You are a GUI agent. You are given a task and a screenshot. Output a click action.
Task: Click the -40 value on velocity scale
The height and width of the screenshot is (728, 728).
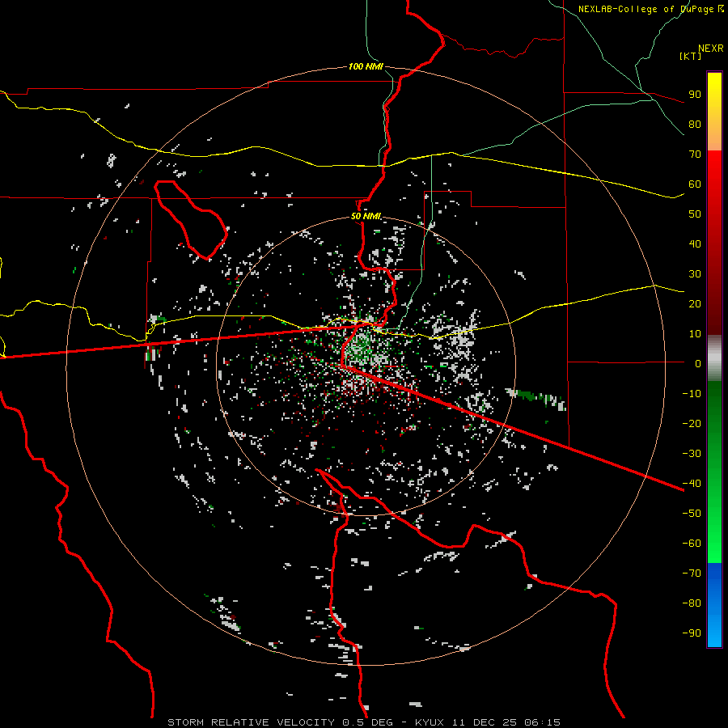tap(692, 484)
